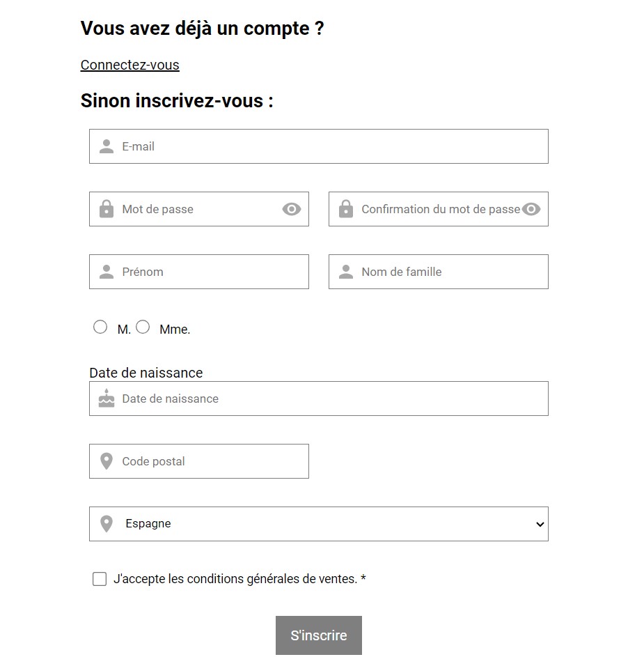Click the Code postal input field
Viewport: 644px width, 657px height.
pyautogui.click(x=209, y=461)
